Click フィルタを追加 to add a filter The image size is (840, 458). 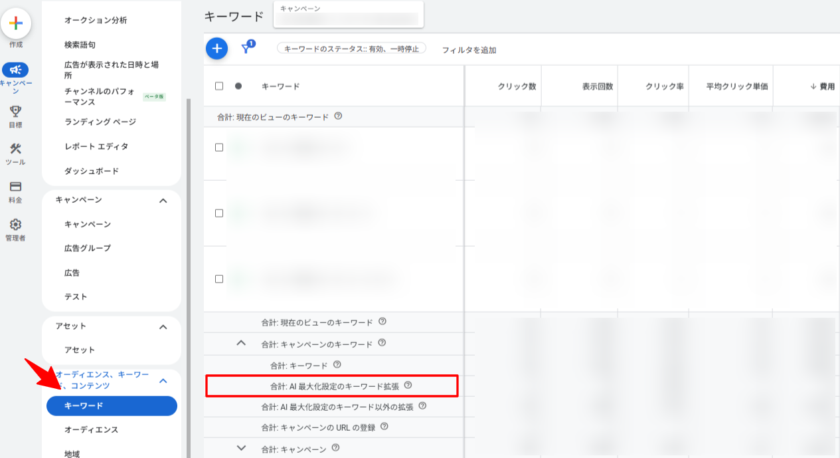click(468, 50)
